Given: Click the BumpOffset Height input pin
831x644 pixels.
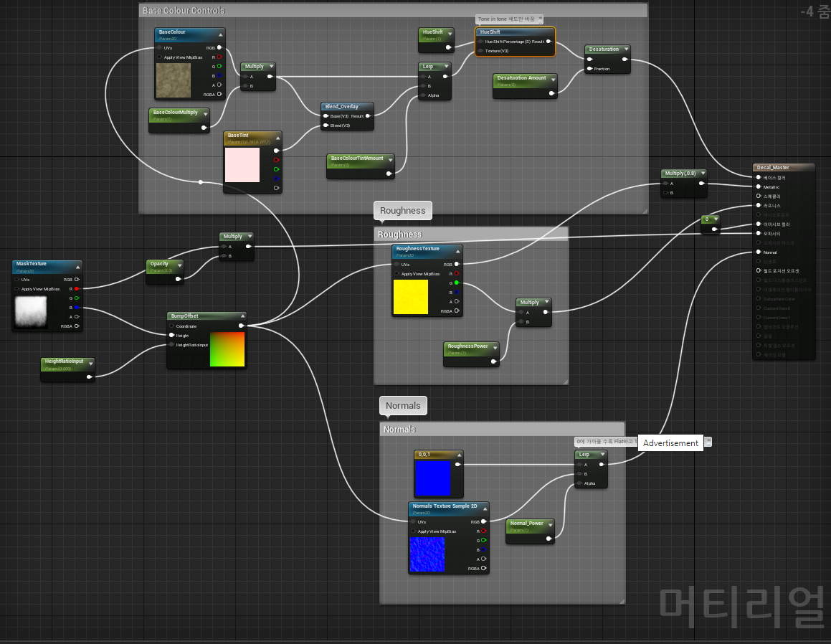Looking at the screenshot, I should click(x=171, y=335).
